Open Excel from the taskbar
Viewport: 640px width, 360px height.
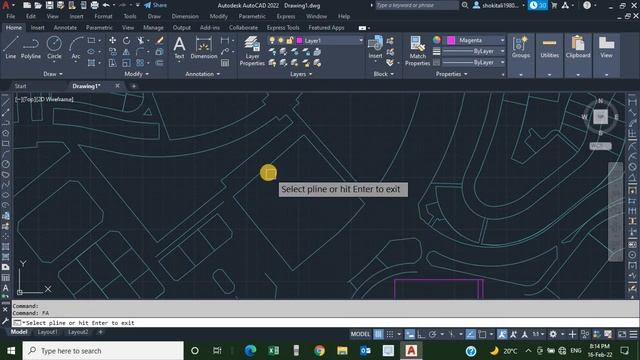tap(273, 351)
